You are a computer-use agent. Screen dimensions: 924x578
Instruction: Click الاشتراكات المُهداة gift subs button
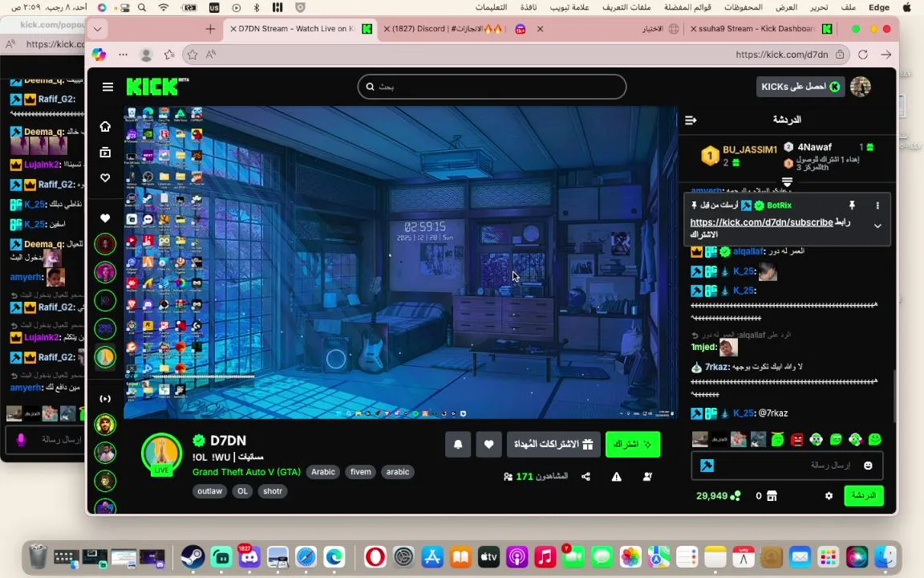pos(553,444)
